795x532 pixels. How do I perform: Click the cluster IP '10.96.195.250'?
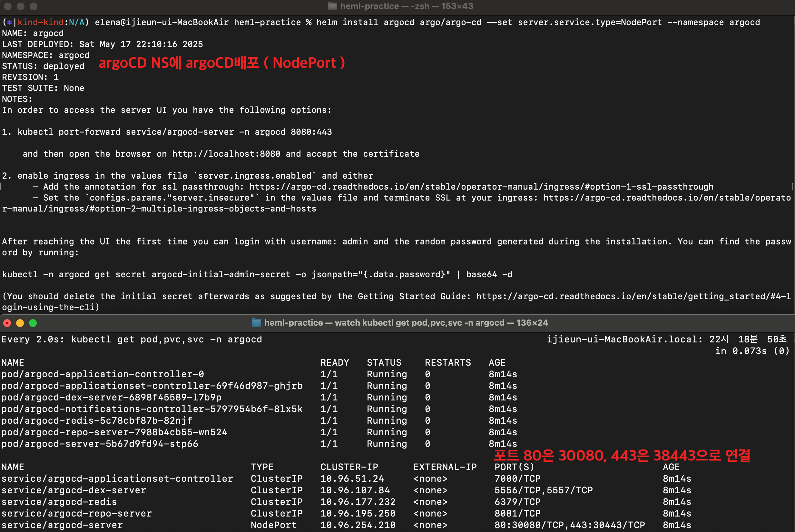tap(358, 513)
